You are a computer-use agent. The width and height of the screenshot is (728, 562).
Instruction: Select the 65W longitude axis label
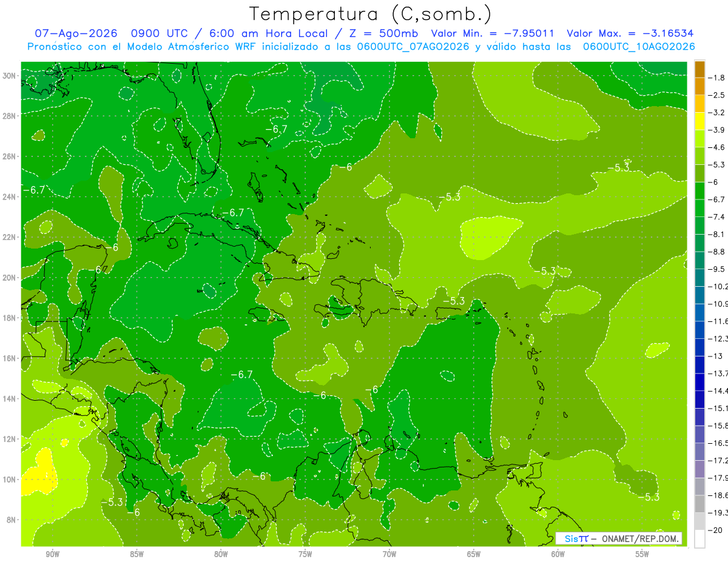474,554
